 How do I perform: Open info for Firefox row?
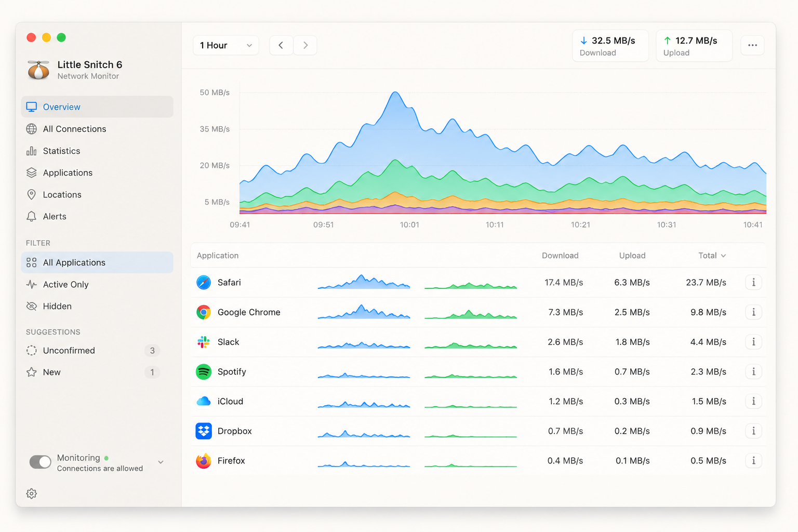coord(754,460)
